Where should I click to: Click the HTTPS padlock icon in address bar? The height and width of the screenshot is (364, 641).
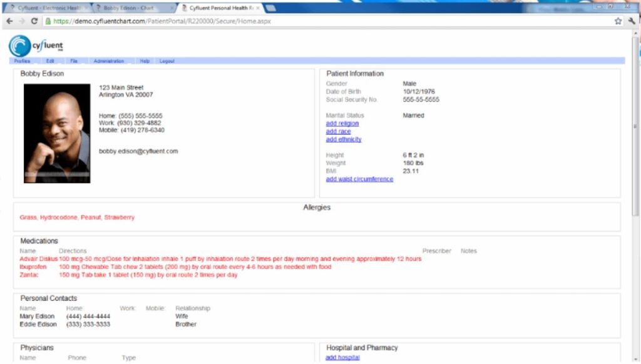pos(49,21)
